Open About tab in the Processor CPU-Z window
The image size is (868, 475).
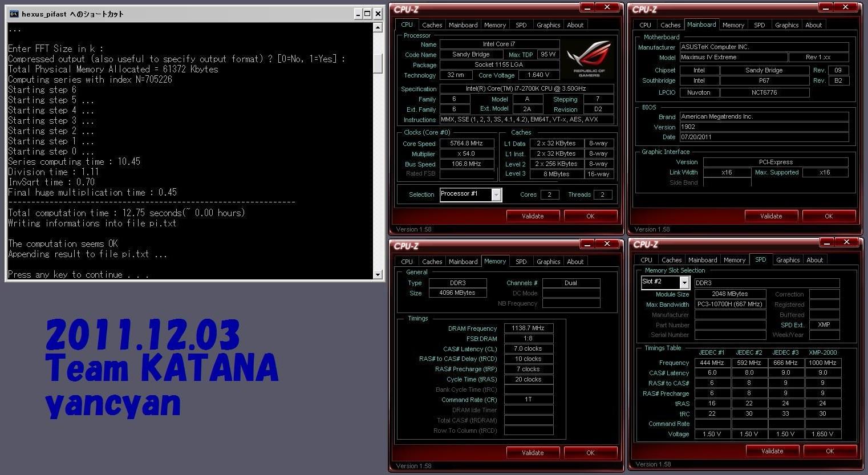pyautogui.click(x=575, y=25)
